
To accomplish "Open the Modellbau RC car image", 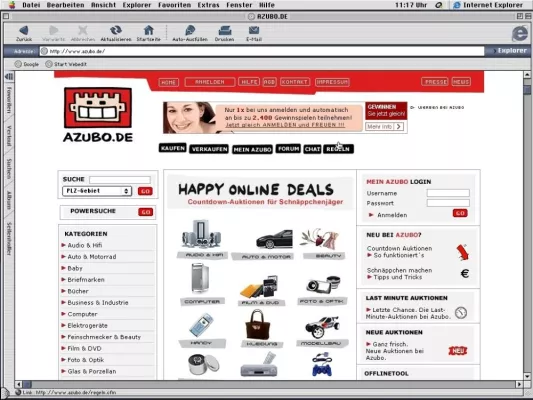I will 322,326.
